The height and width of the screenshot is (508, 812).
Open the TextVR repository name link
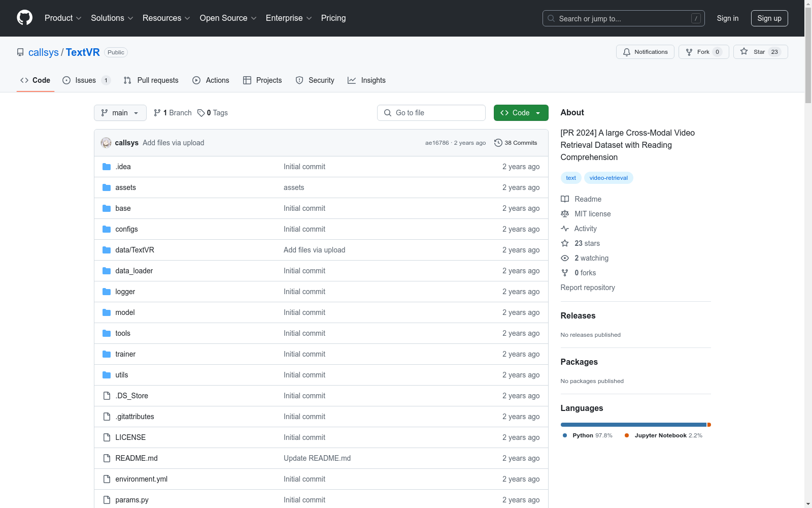coord(83,52)
